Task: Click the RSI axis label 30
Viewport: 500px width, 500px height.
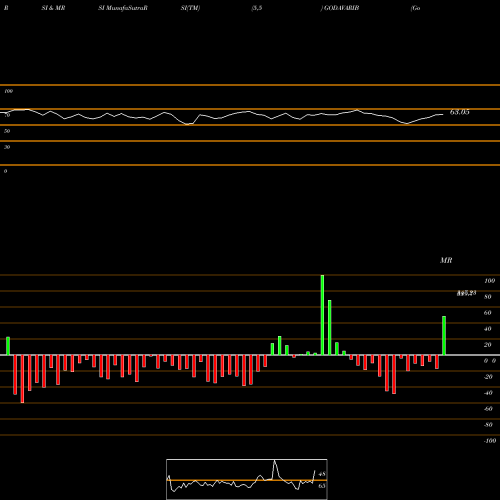Action: [7, 147]
